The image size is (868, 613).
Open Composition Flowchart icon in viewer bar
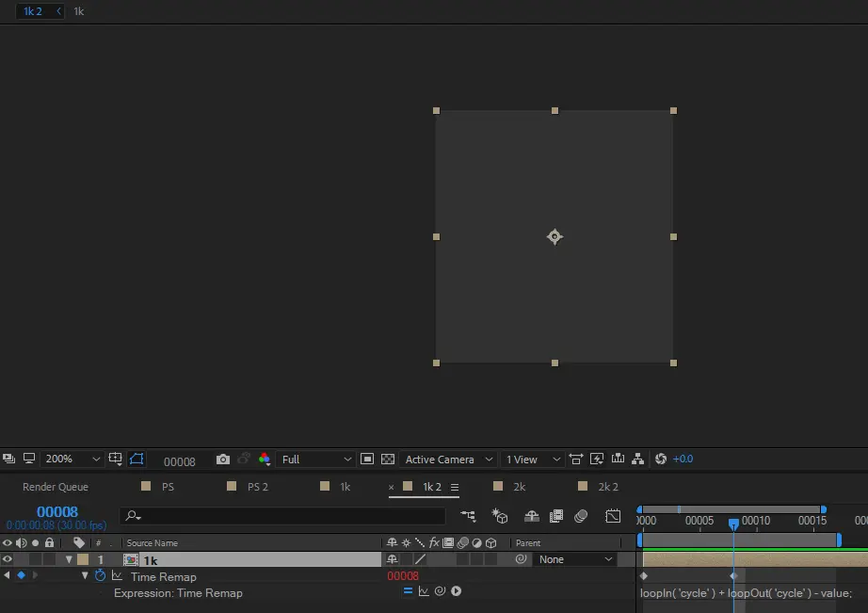point(637,460)
